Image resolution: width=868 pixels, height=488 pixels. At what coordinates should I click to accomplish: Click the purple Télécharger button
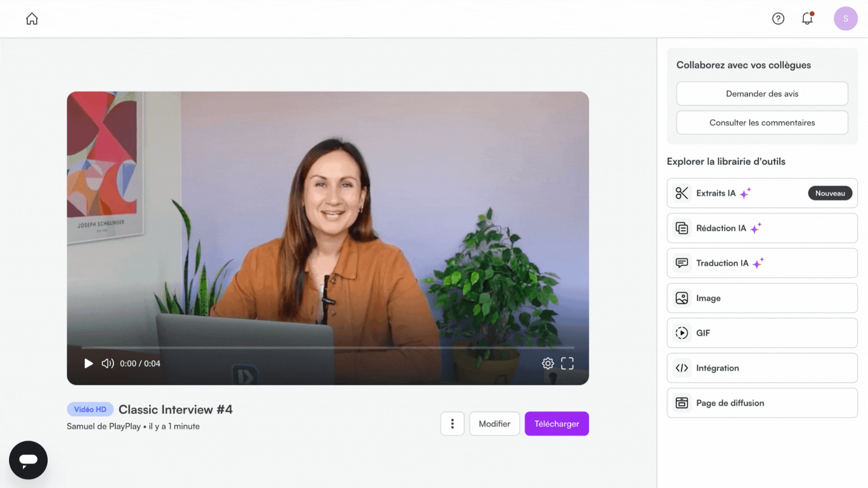557,423
